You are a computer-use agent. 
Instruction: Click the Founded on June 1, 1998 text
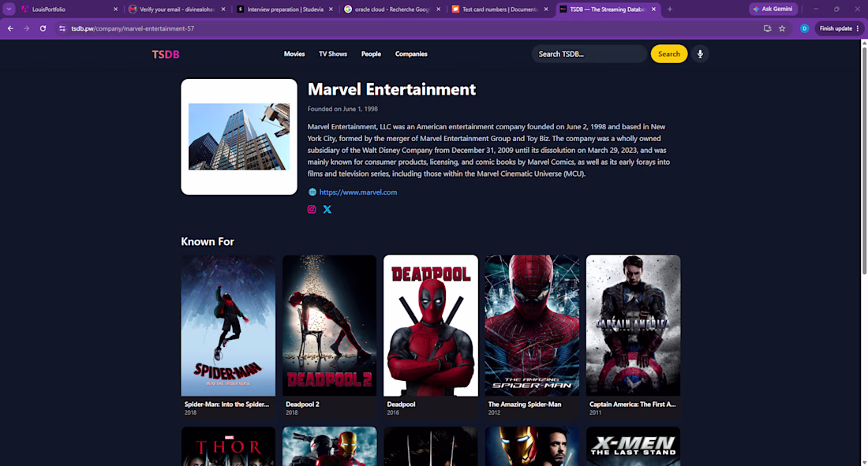click(x=342, y=109)
